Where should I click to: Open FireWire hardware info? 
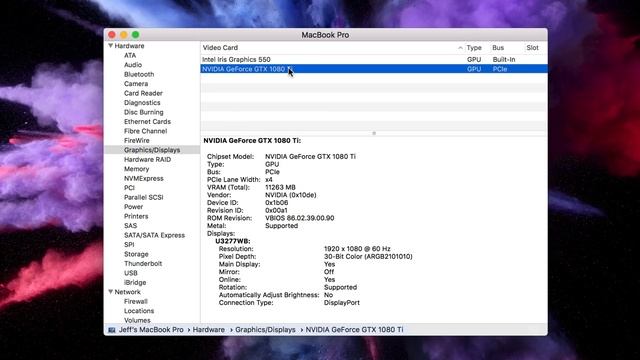pos(137,140)
